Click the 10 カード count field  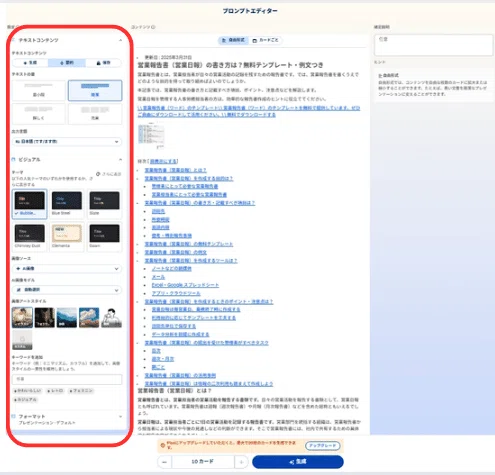(x=203, y=462)
